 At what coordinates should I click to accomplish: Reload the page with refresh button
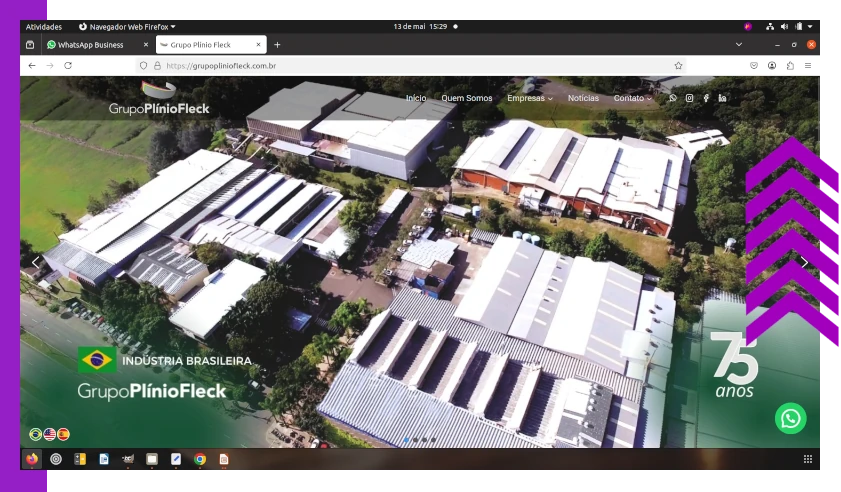click(x=68, y=65)
